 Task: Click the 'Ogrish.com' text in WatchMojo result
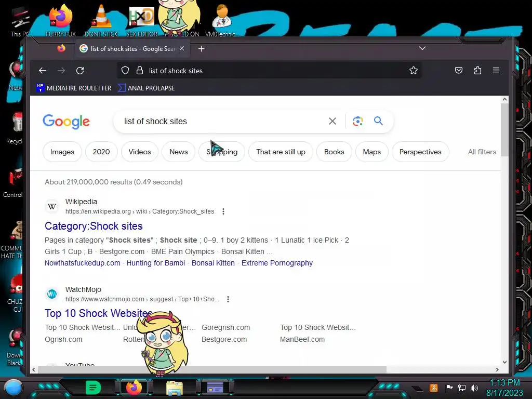[63, 339]
